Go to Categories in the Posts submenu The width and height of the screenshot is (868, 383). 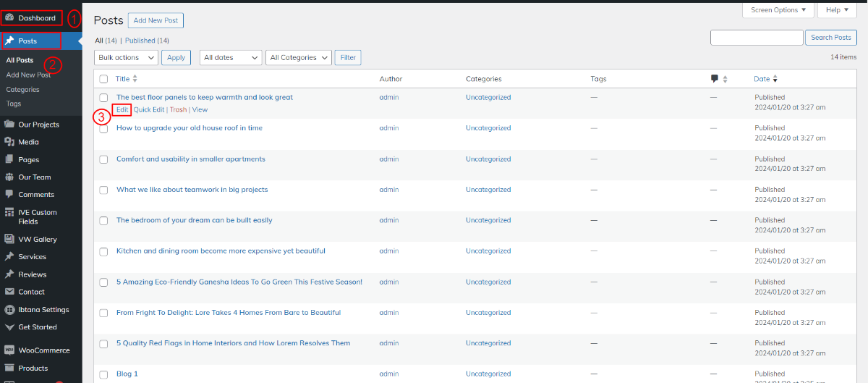tap(22, 90)
